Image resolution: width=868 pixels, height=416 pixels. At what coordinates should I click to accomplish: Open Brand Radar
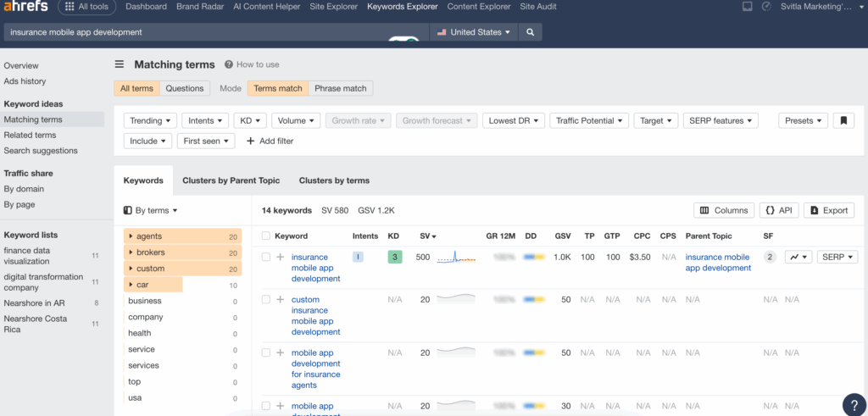pos(200,7)
